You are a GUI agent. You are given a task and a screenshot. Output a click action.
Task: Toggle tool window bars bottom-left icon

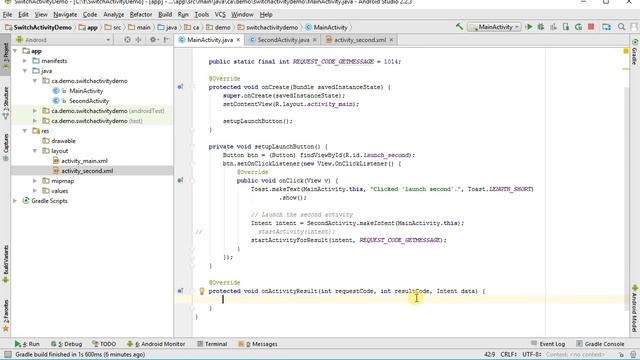click(7, 355)
